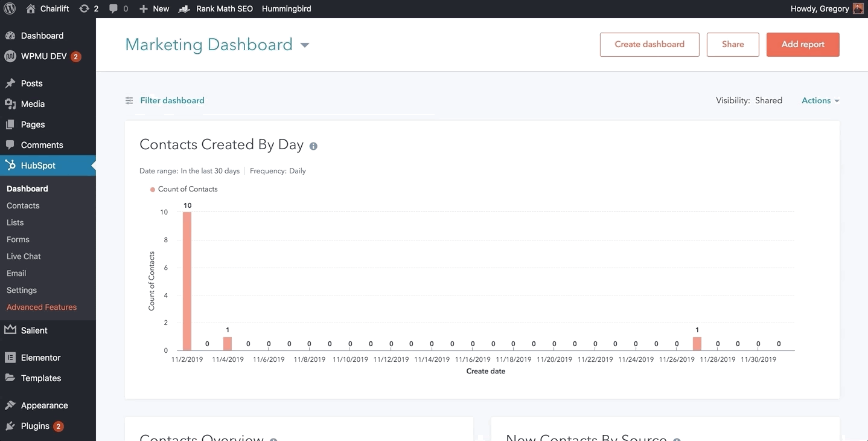Click the Gregory user avatar
Screen dimensions: 868x441
tap(858, 8)
